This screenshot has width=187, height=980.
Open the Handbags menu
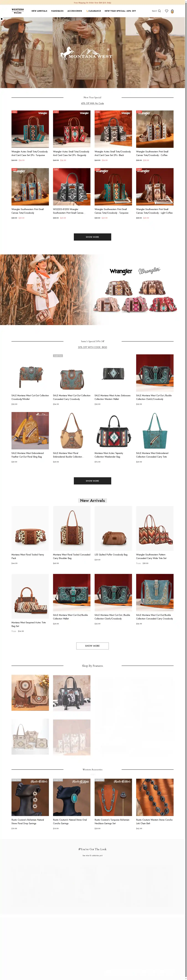(x=57, y=11)
